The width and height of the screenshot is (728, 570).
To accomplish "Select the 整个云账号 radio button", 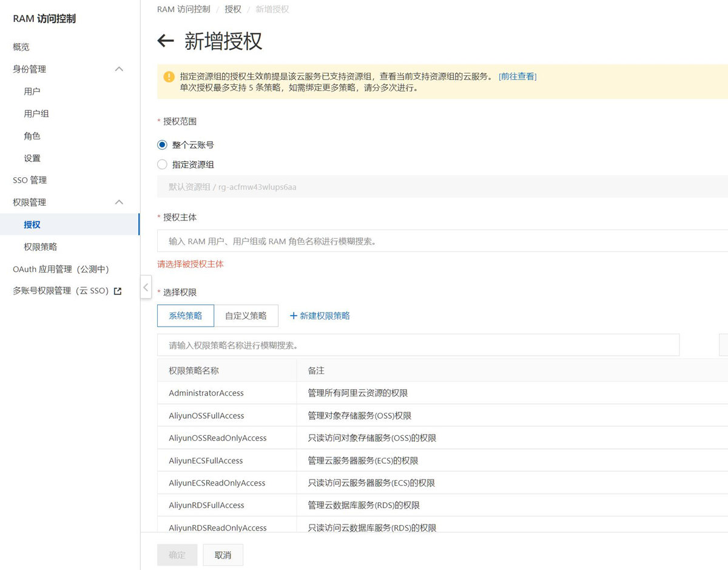I will 162,145.
